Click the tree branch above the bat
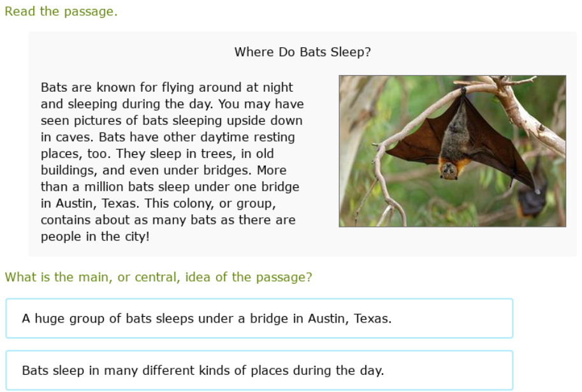 coord(510,96)
